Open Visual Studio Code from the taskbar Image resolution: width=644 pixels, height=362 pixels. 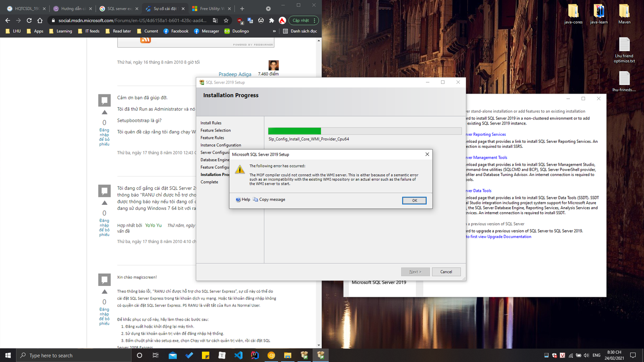(238, 355)
